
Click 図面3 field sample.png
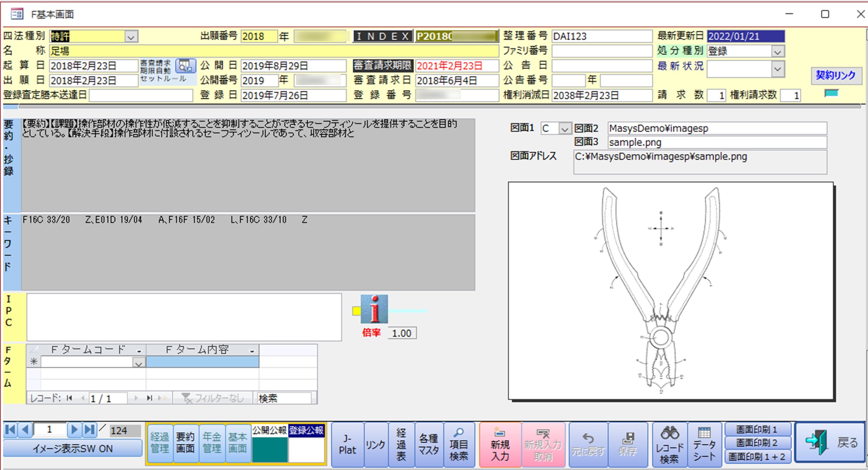coord(717,142)
